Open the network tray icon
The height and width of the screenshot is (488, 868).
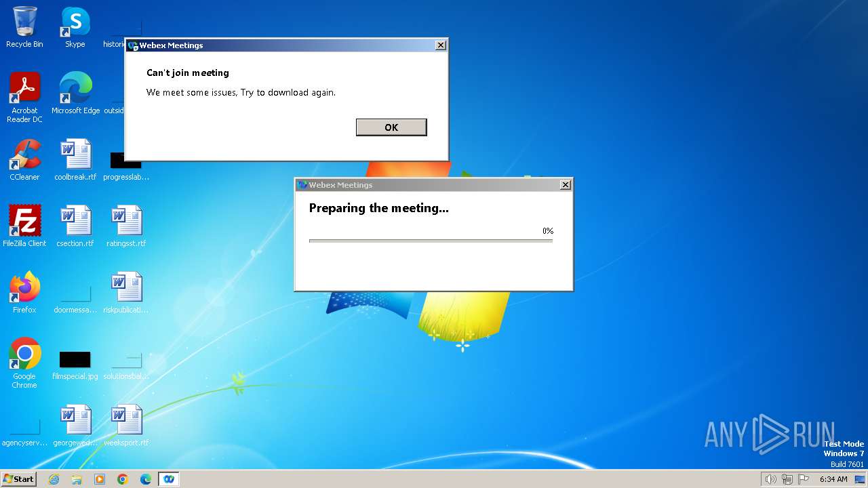[x=787, y=479]
